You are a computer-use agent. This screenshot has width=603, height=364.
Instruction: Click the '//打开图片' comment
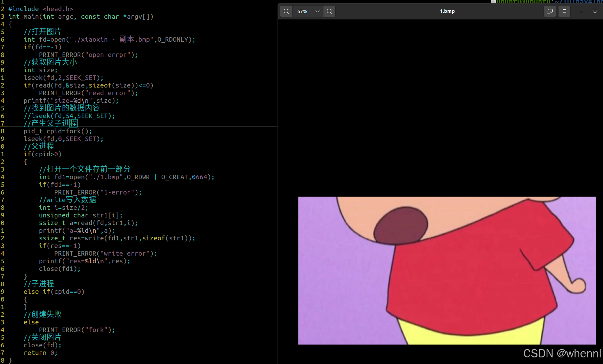point(42,32)
